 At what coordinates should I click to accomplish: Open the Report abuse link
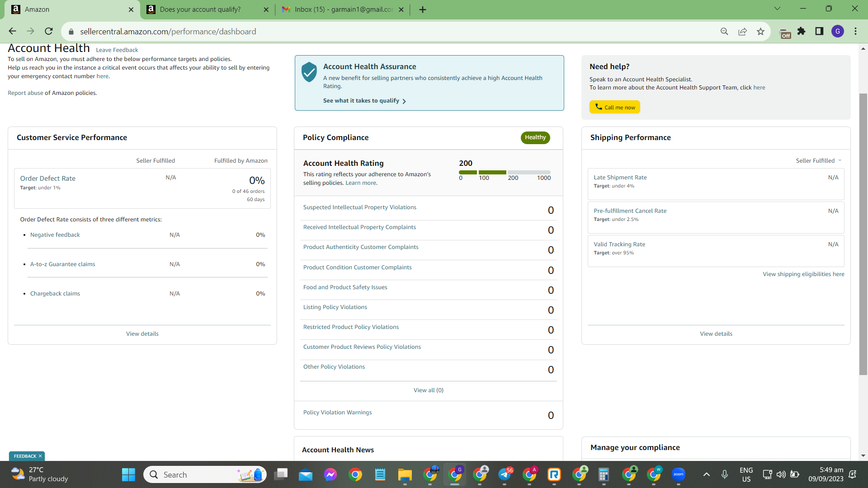click(x=25, y=93)
